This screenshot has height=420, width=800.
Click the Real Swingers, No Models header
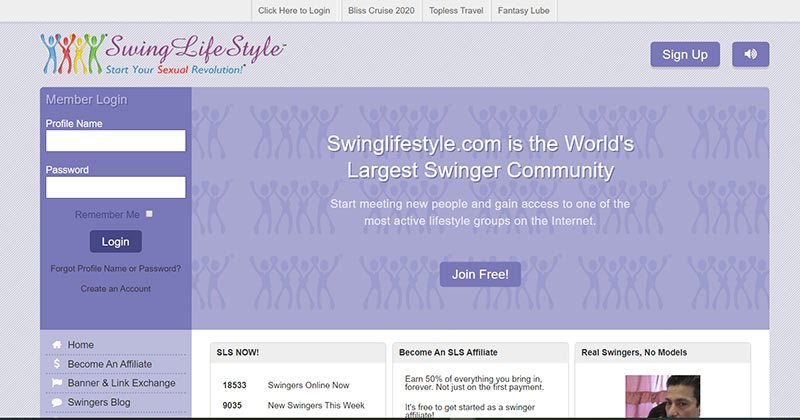(663, 352)
